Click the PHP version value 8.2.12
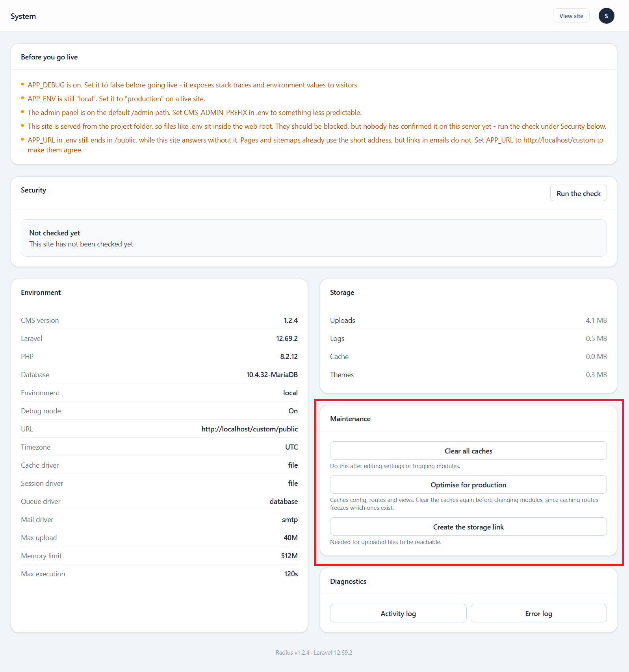629x672 pixels. tap(289, 357)
